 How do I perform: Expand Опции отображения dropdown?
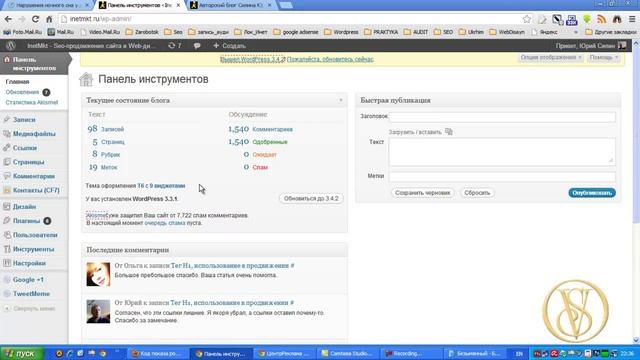(551, 58)
